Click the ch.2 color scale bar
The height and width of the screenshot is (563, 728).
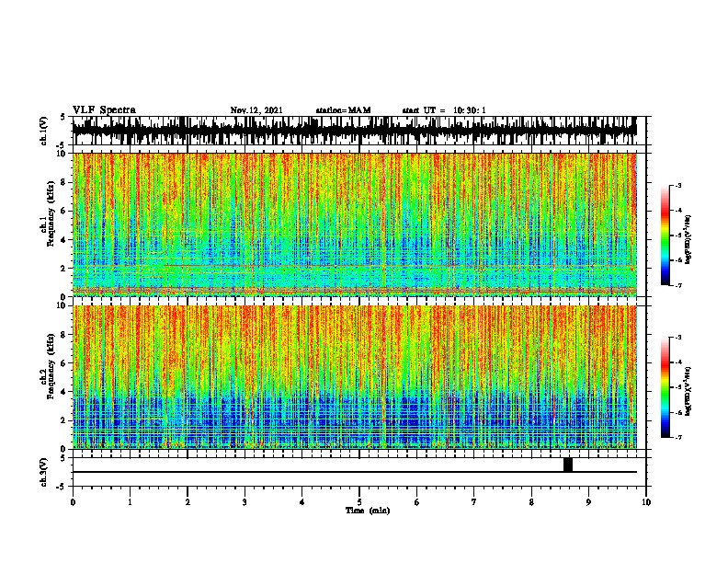tap(665, 387)
